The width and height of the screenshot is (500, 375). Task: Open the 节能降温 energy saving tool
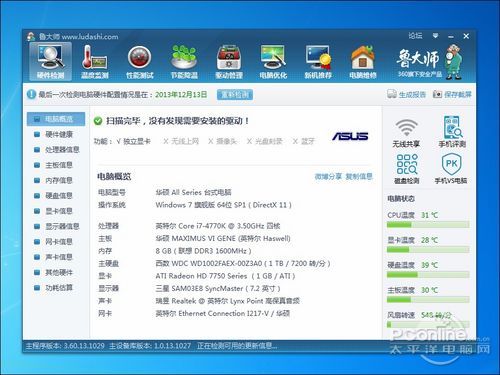coord(184,61)
